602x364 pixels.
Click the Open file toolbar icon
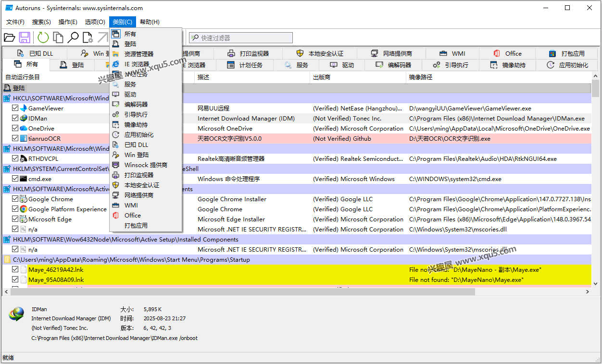tap(9, 37)
